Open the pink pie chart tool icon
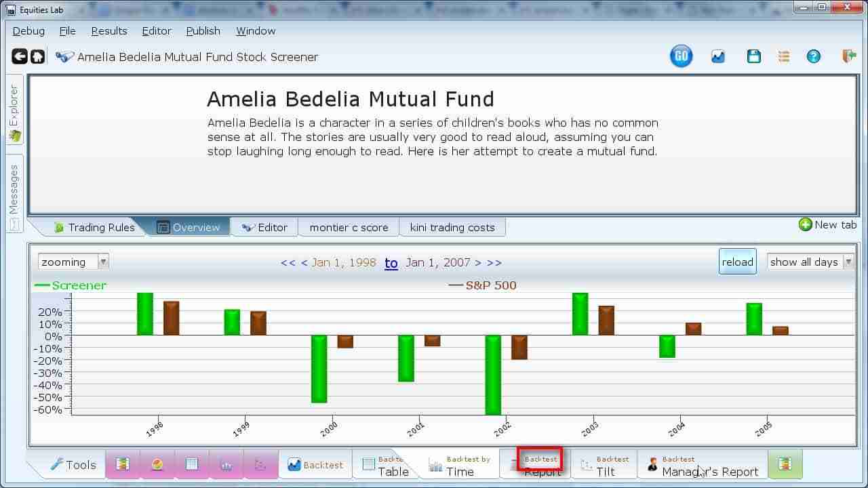This screenshot has width=868, height=488. [157, 464]
